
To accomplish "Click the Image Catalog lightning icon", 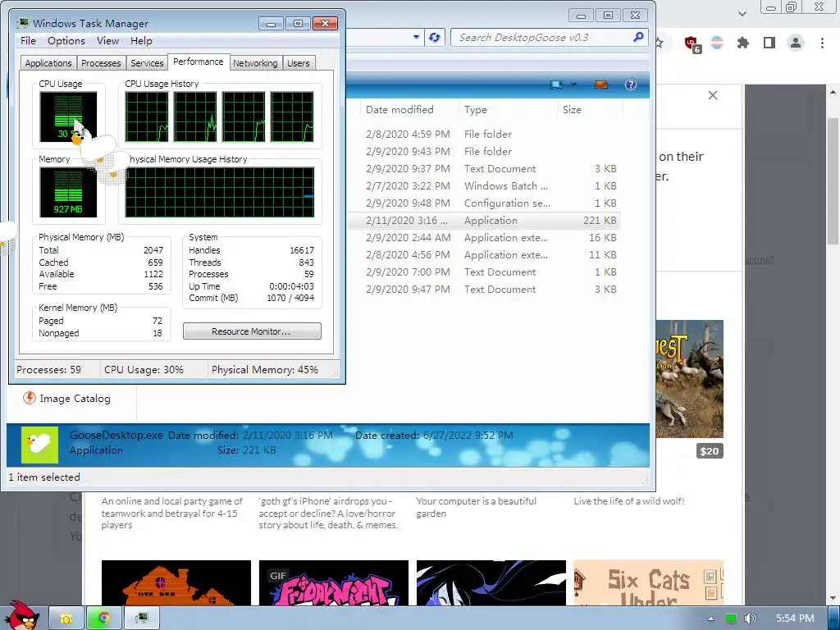I will 29,398.
